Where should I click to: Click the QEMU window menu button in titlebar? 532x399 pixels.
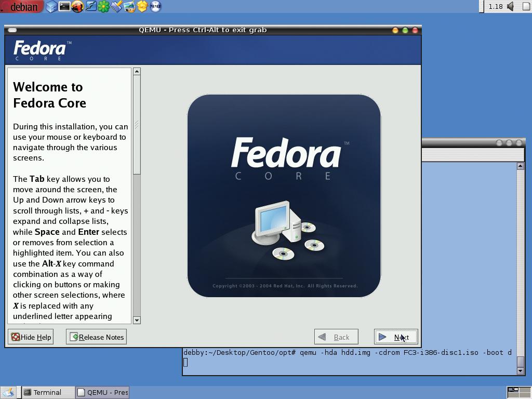coord(12,30)
